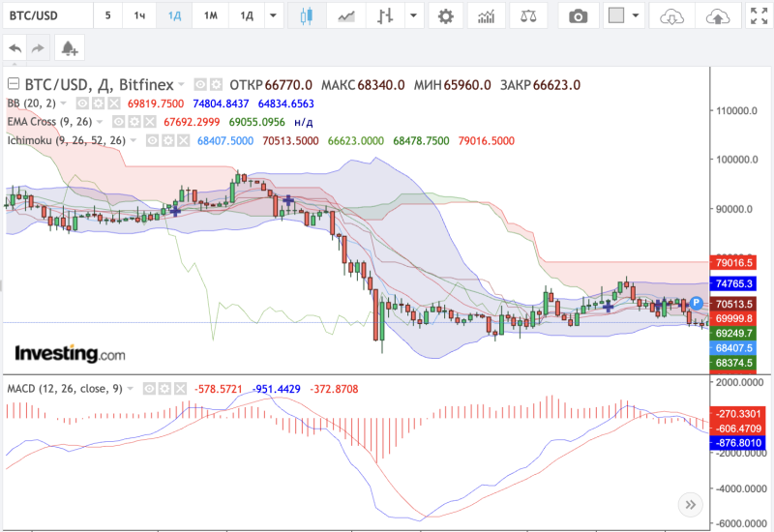The height and width of the screenshot is (532, 774).
Task: Open the timeframe dropdown arrow
Action: [x=275, y=16]
